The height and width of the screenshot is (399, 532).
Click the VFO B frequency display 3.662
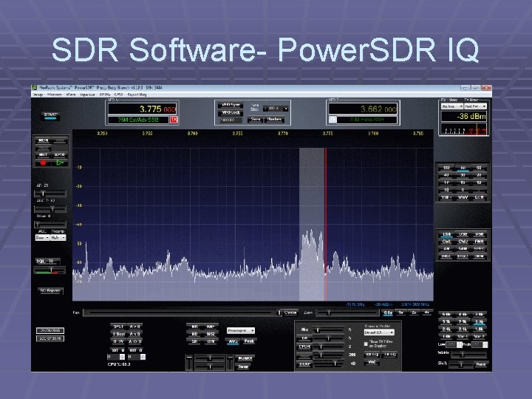[x=363, y=109]
